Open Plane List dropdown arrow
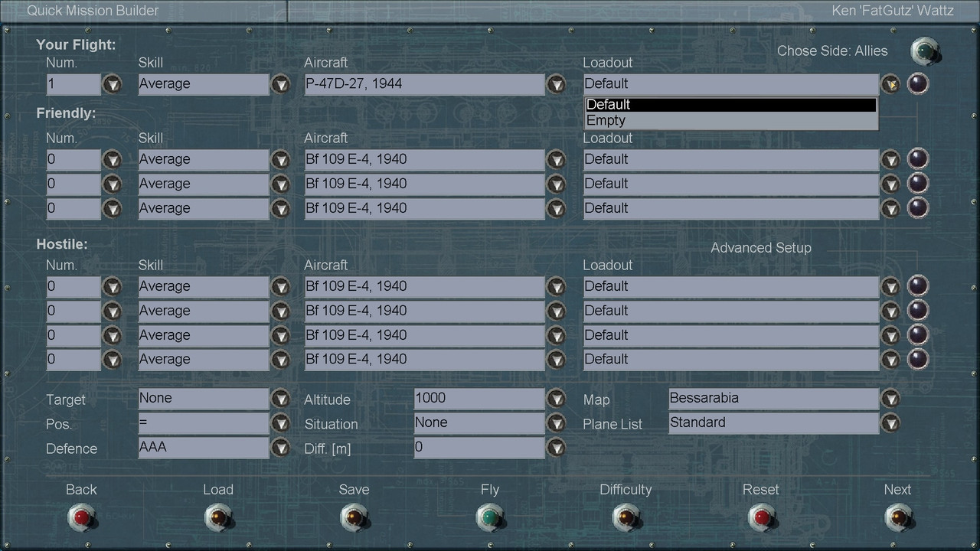The width and height of the screenshot is (980, 551). pyautogui.click(x=890, y=423)
